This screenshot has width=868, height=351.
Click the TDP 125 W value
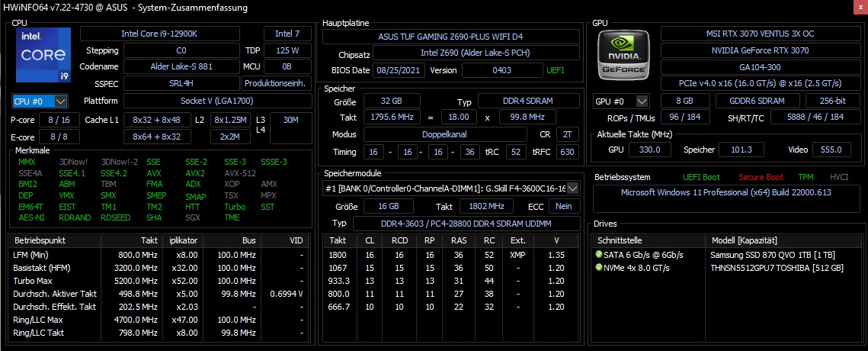pos(287,50)
